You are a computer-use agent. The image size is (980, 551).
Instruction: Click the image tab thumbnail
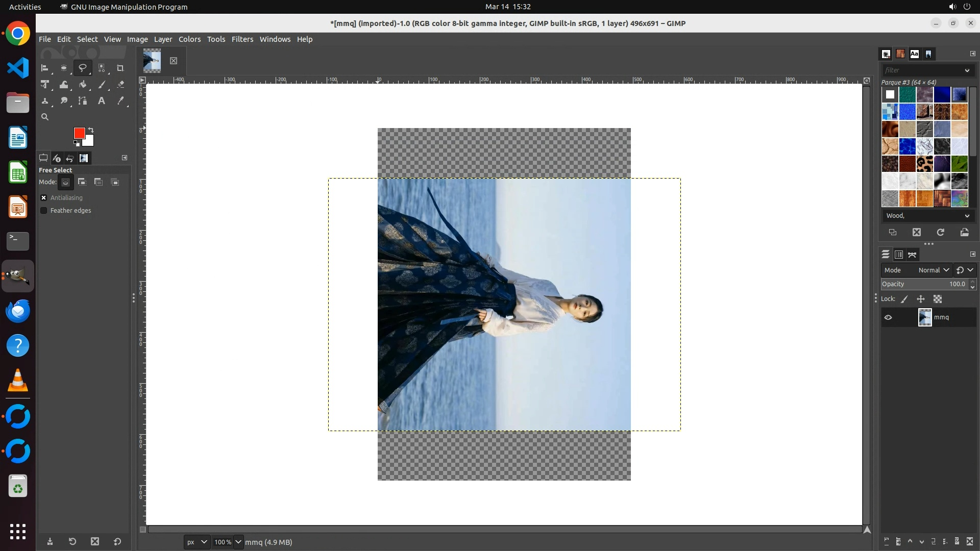tap(152, 61)
